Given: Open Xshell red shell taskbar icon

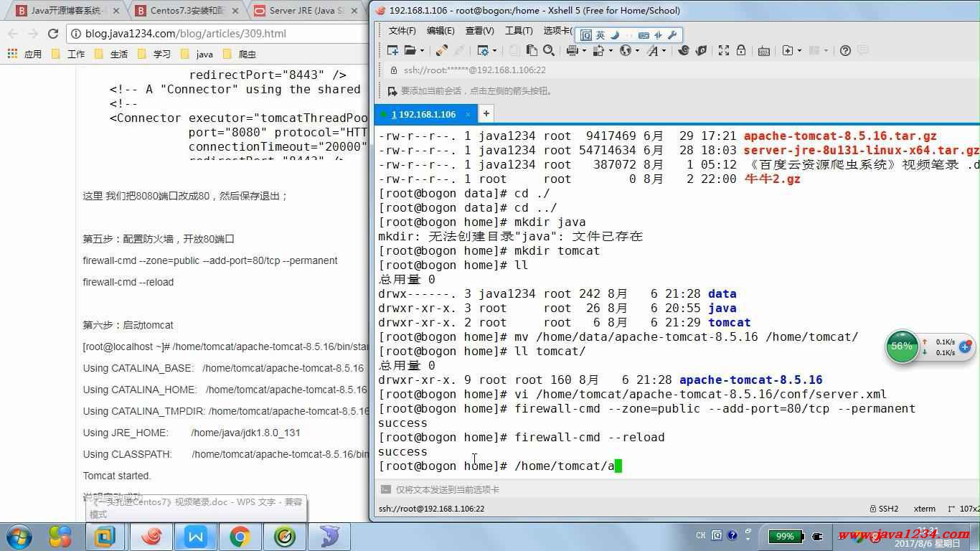Looking at the screenshot, I should (151, 537).
